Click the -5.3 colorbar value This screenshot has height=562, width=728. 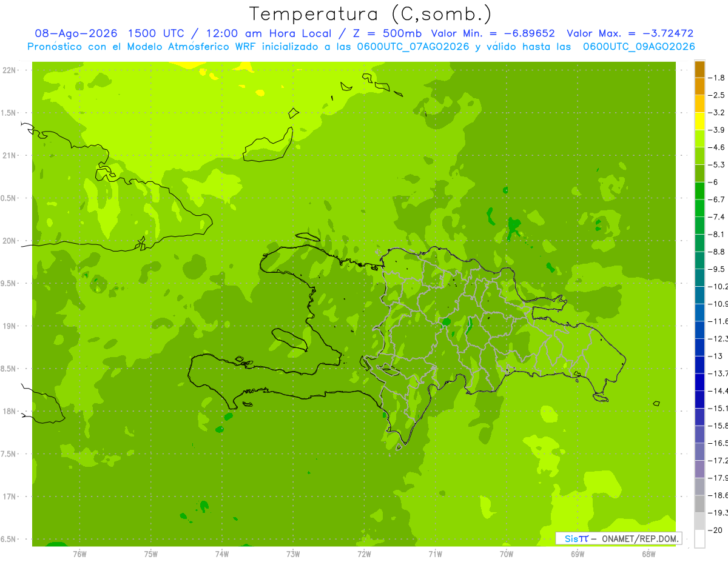(x=717, y=164)
